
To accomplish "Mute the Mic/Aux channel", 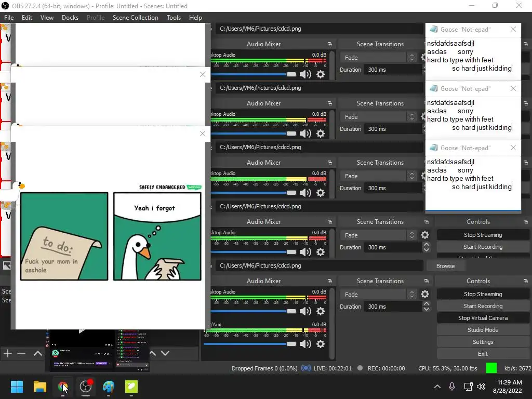I will click(305, 344).
